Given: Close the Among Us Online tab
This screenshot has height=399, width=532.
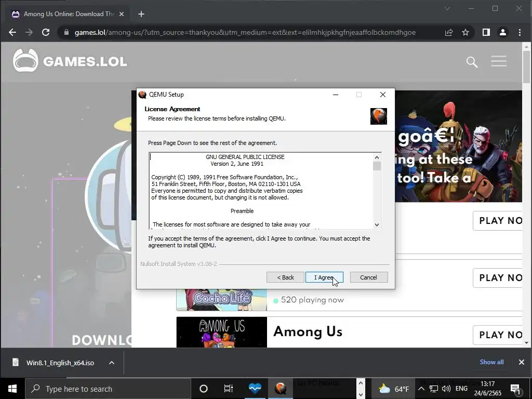Looking at the screenshot, I should (122, 14).
